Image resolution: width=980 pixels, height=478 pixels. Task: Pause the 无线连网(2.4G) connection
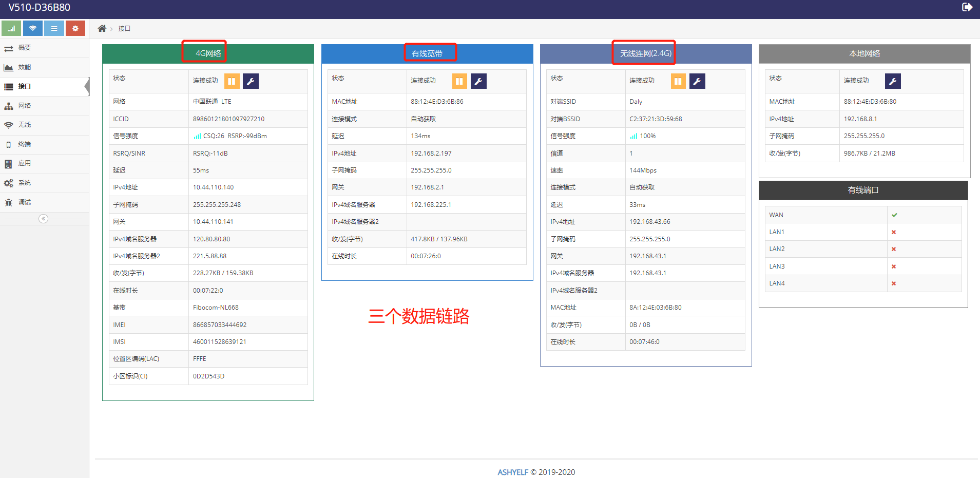coord(678,81)
